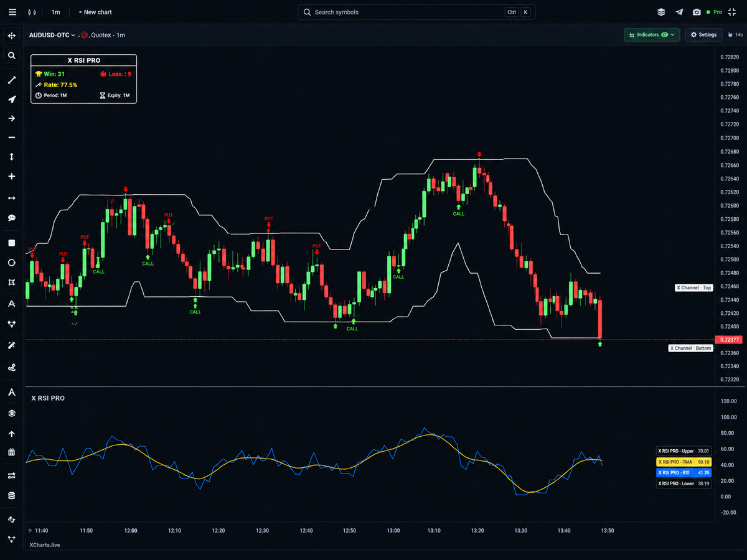Select the right arrow ray tool
This screenshot has height=560, width=747.
(x=11, y=118)
